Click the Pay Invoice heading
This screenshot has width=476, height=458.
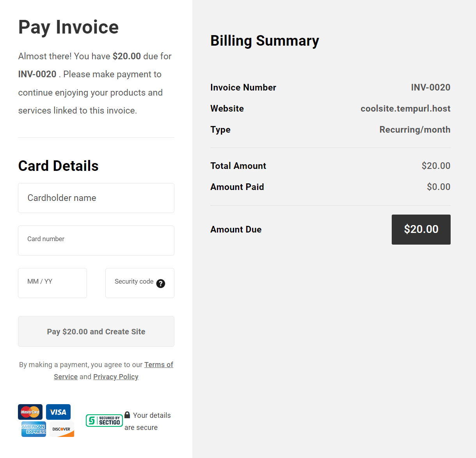coord(68,27)
